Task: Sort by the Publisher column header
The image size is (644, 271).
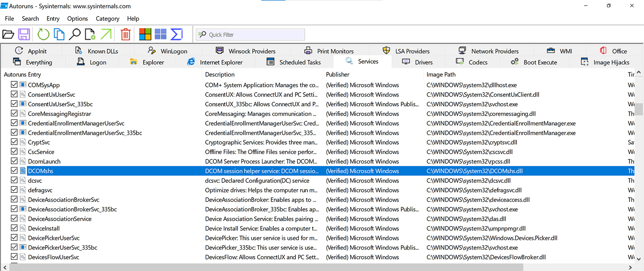Action: (x=338, y=74)
